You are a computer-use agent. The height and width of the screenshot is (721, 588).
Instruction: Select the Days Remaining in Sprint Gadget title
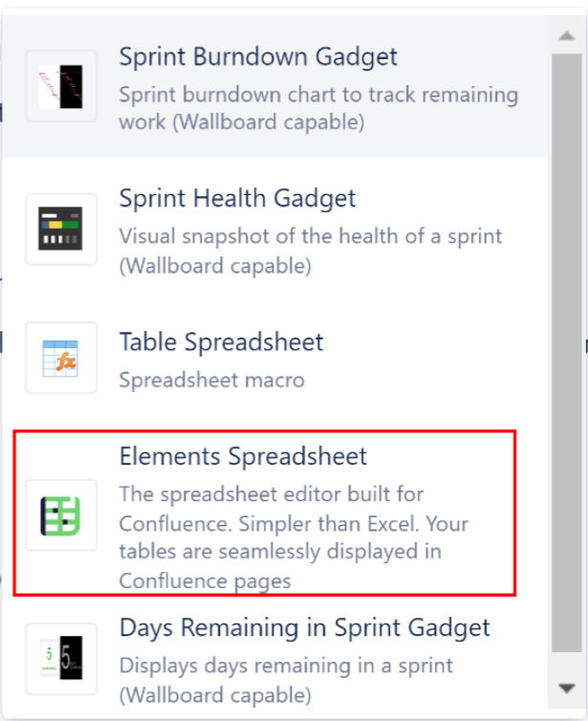click(x=304, y=628)
